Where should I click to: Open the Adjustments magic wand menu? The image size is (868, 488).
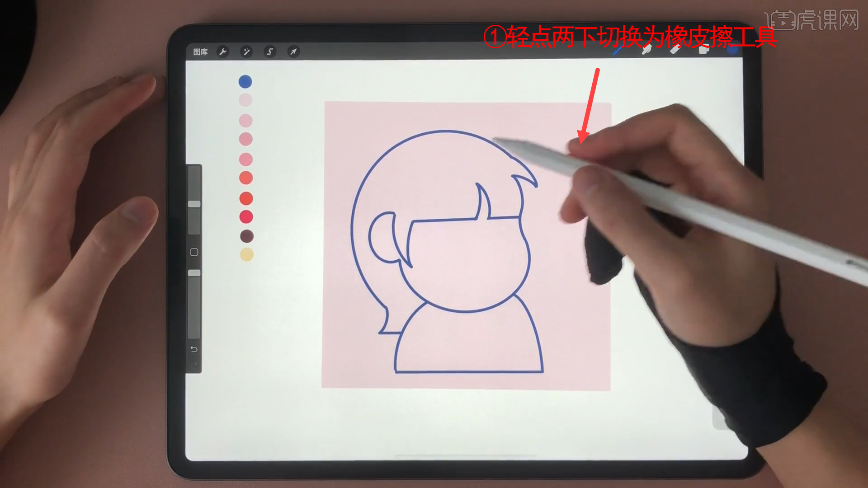(x=246, y=52)
